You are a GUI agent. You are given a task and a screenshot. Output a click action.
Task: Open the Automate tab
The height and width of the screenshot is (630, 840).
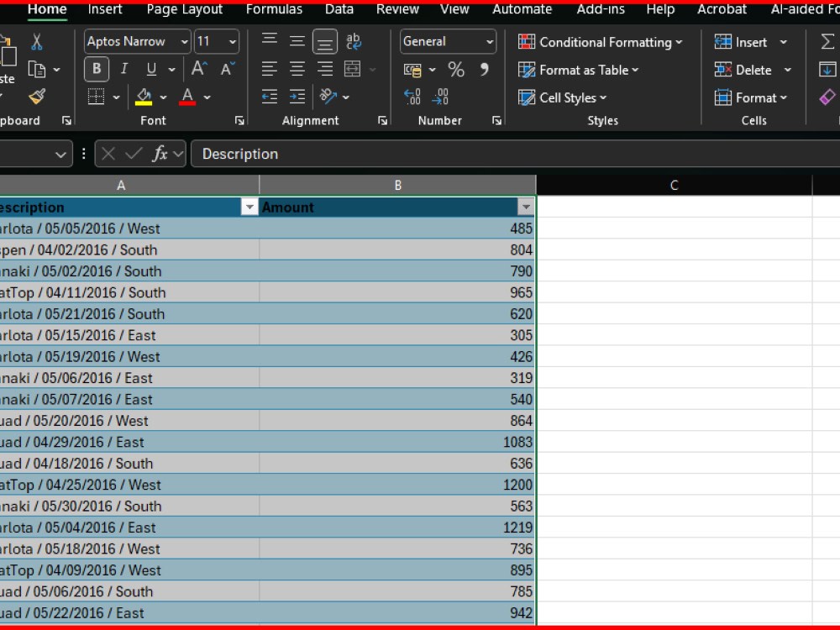coord(522,9)
